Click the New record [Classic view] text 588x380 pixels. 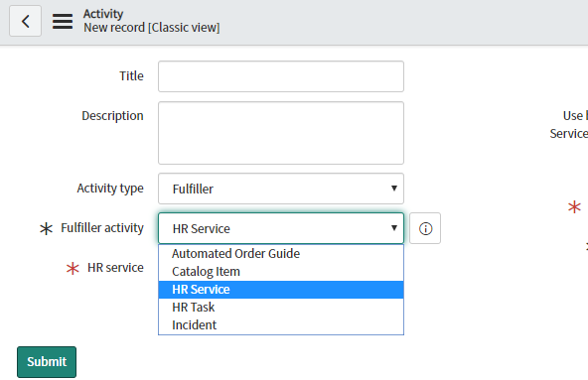tap(152, 28)
